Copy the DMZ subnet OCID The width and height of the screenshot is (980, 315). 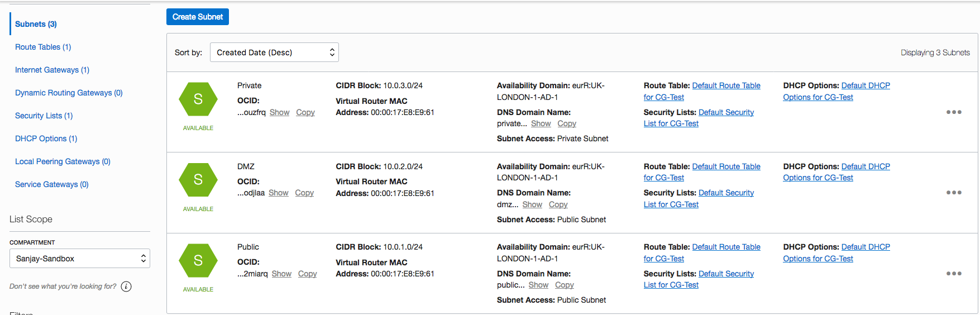point(304,193)
